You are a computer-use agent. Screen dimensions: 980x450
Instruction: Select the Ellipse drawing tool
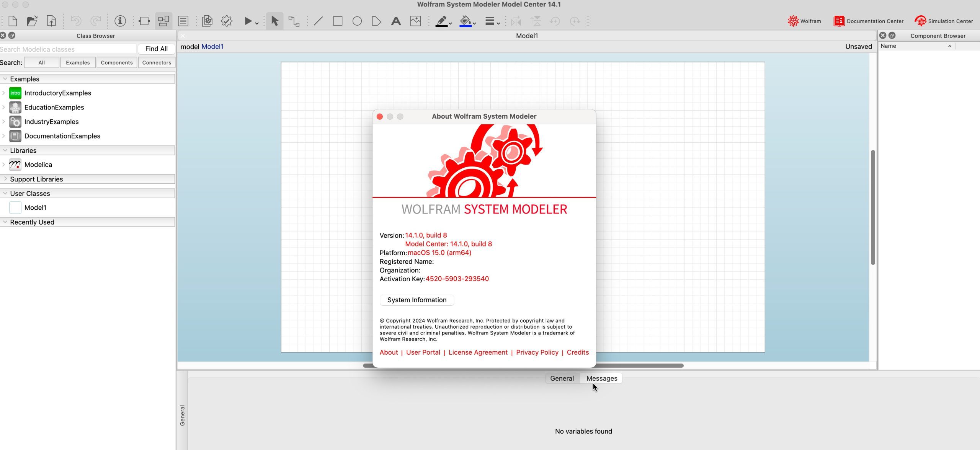point(357,21)
